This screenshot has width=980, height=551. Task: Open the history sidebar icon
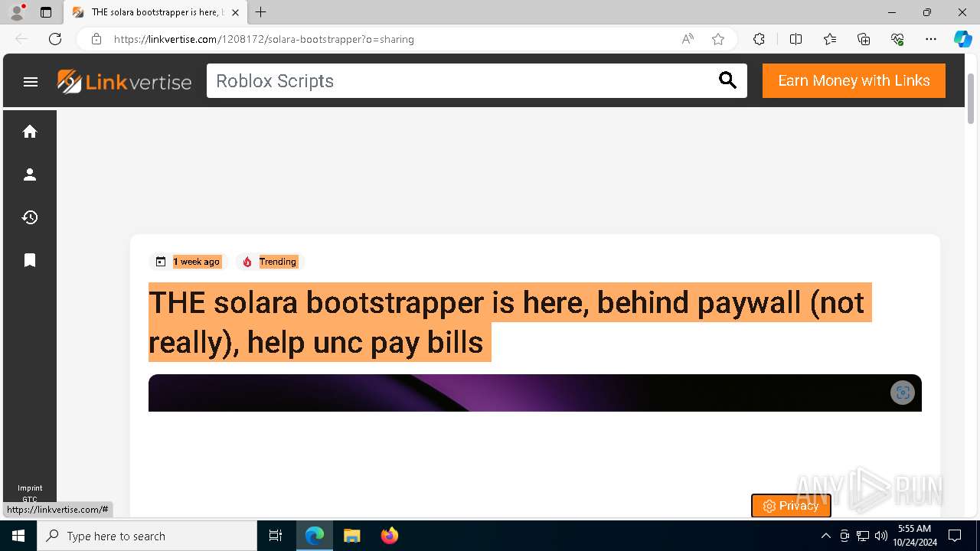[30, 217]
